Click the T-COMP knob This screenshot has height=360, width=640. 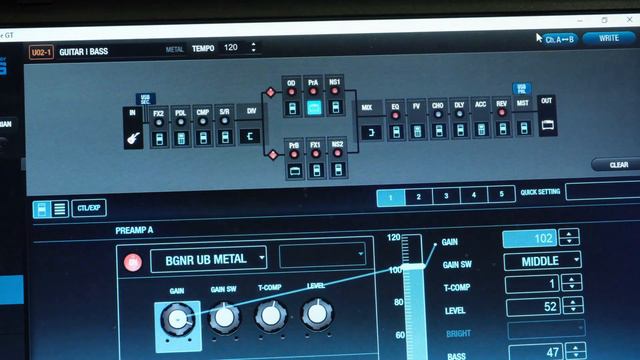[271, 316]
